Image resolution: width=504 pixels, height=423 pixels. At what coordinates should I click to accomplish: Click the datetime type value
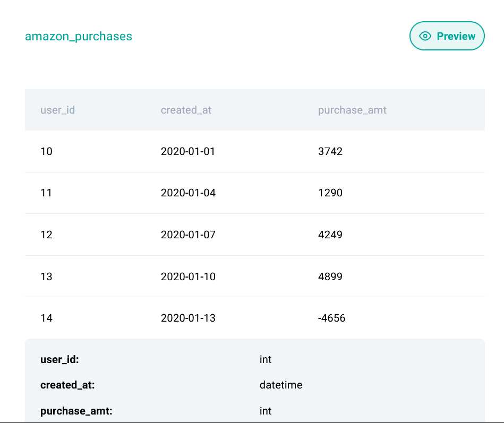[x=281, y=385]
